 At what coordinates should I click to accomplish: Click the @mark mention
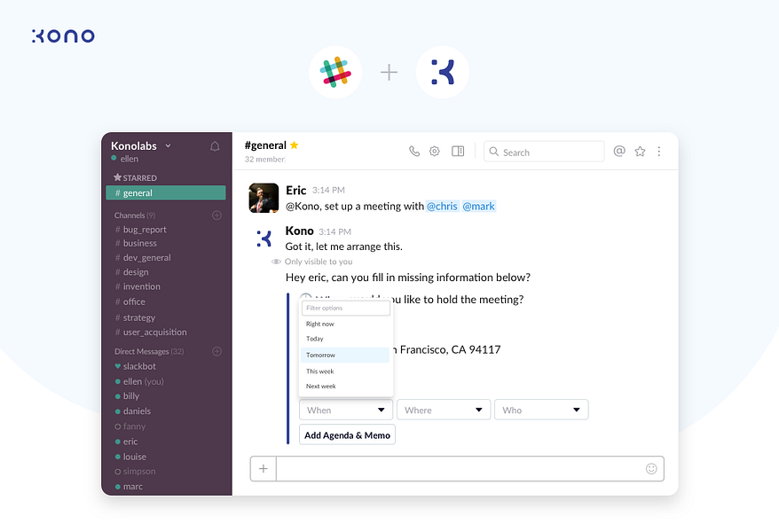tap(478, 207)
